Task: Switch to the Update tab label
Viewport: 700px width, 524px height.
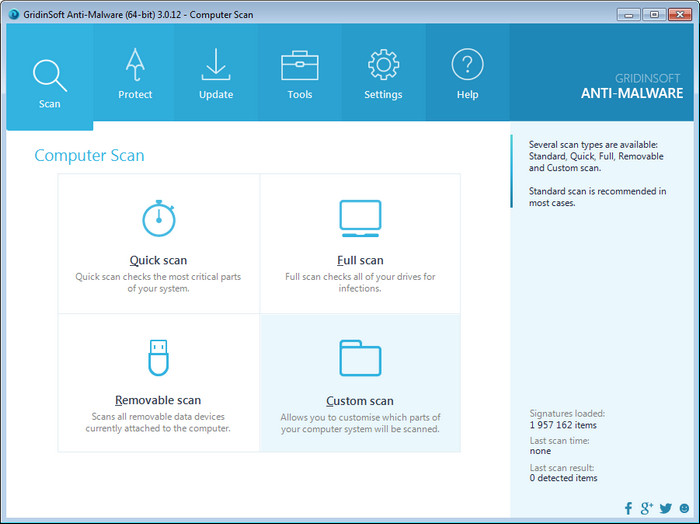Action: (x=216, y=95)
